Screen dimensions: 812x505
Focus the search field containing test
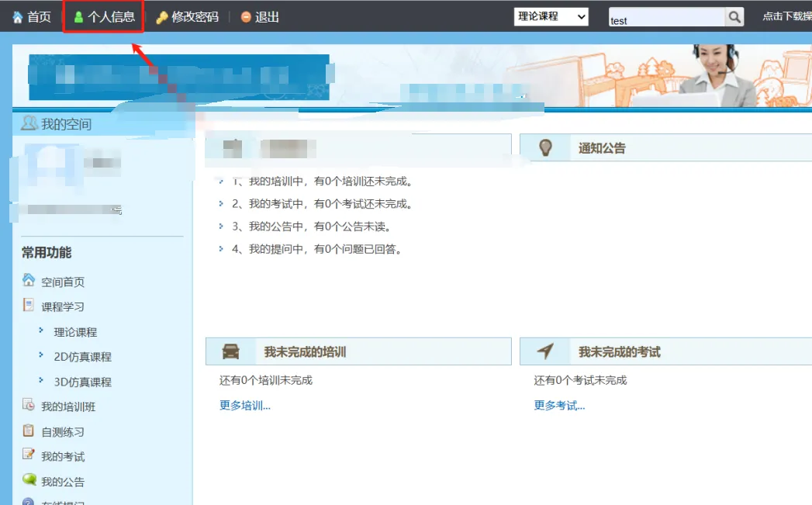pyautogui.click(x=666, y=17)
